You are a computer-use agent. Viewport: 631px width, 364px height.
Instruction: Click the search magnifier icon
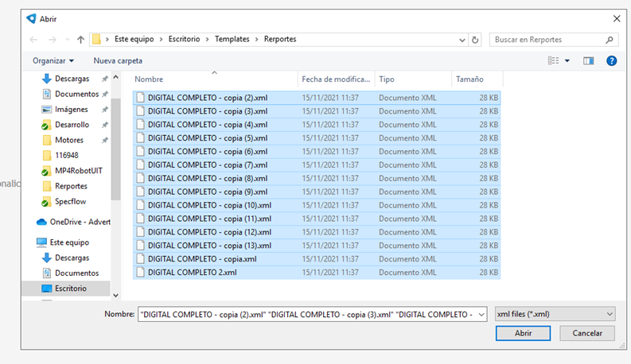(610, 40)
